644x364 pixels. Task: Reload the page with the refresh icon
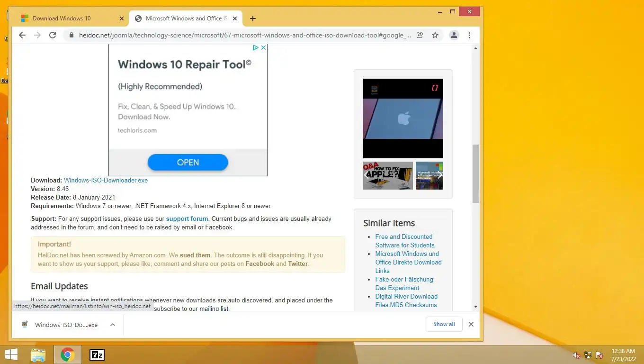53,35
